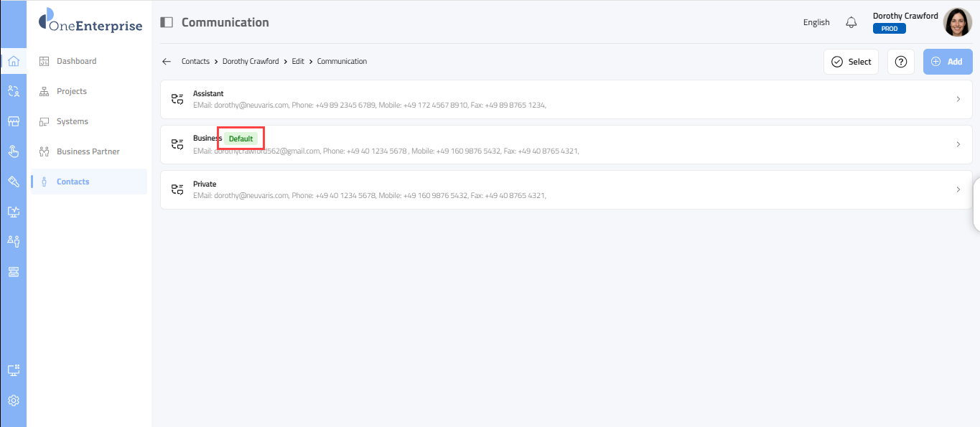Go to Business Partner menu item

(x=88, y=151)
